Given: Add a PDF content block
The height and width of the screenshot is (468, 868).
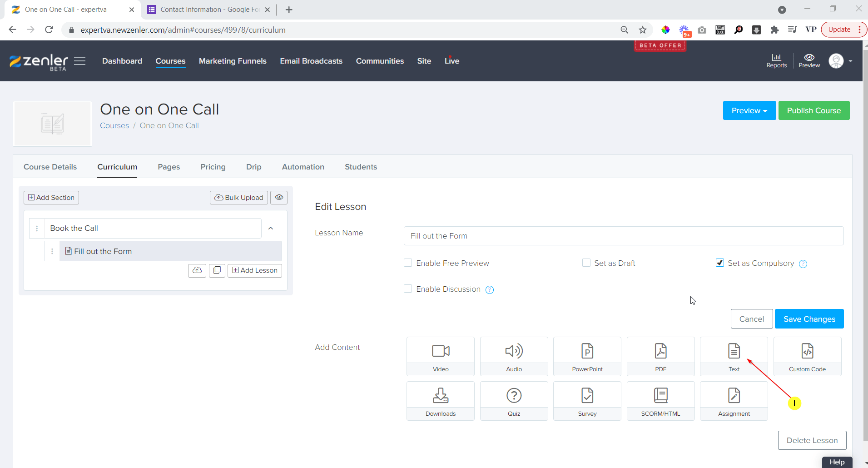Looking at the screenshot, I should tap(660, 356).
